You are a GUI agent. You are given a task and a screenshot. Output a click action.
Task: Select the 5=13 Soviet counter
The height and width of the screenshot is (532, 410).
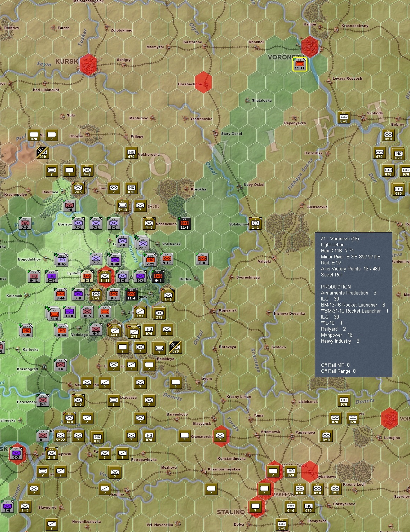tap(122, 206)
